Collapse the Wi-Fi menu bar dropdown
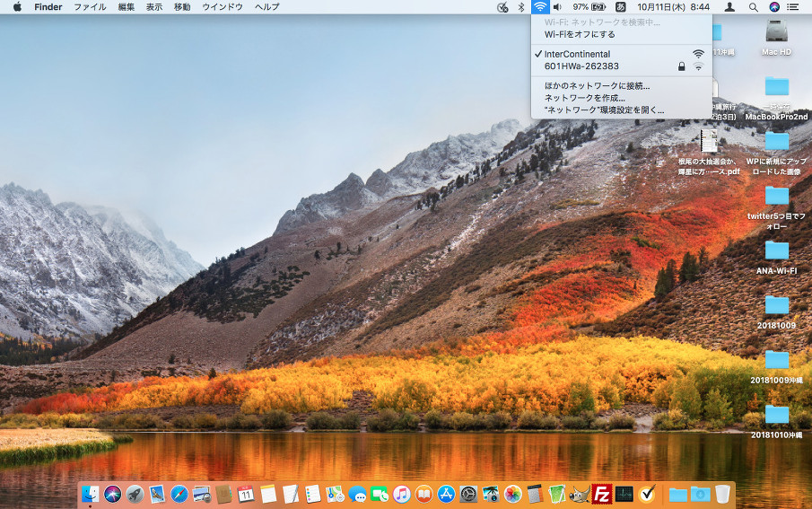 [x=539, y=7]
